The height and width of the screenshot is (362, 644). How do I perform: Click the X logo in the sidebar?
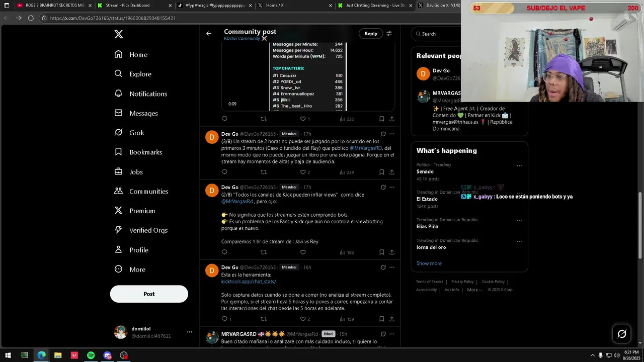118,34
